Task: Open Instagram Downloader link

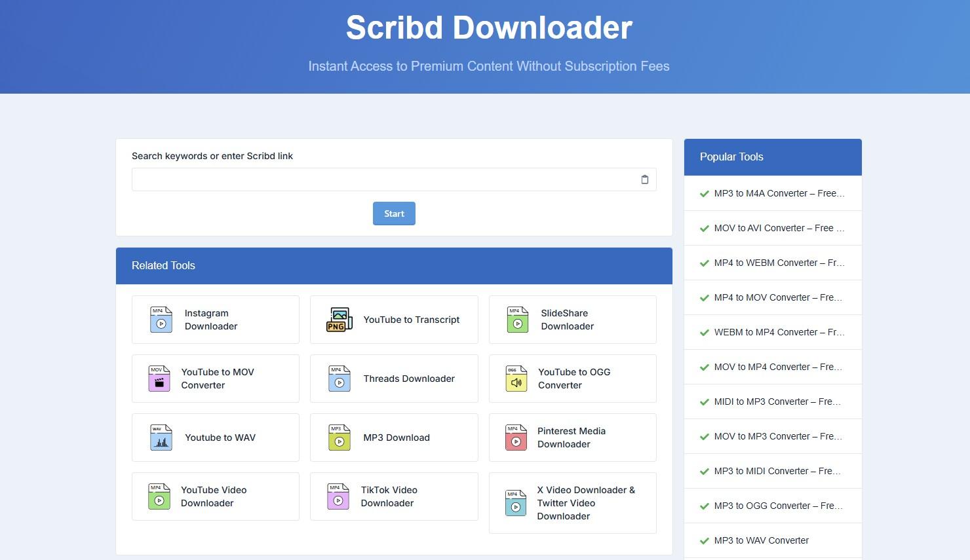Action: point(216,320)
